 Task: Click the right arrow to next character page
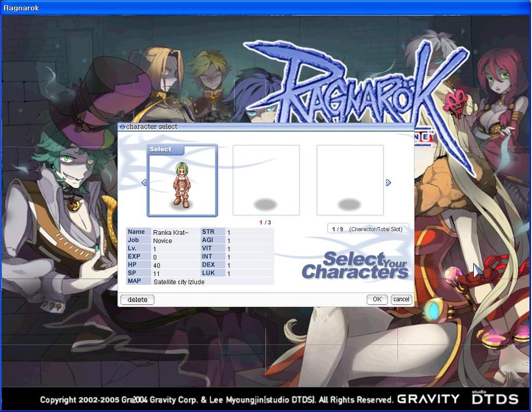pyautogui.click(x=388, y=182)
